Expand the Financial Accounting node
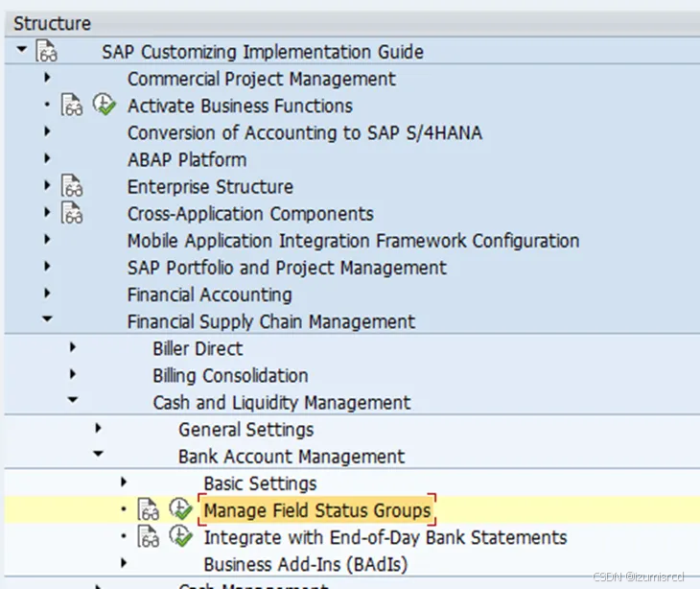Viewport: 700px width, 589px height. click(47, 294)
